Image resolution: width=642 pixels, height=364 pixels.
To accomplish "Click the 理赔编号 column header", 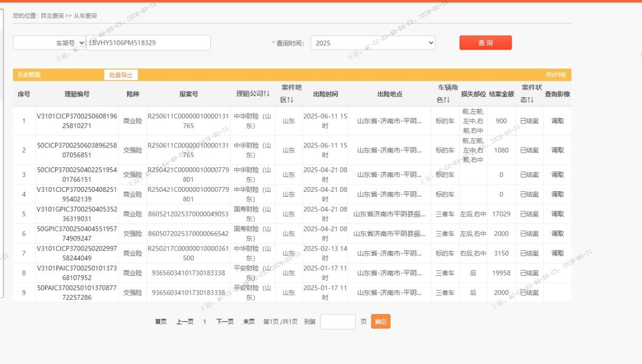I will point(77,94).
